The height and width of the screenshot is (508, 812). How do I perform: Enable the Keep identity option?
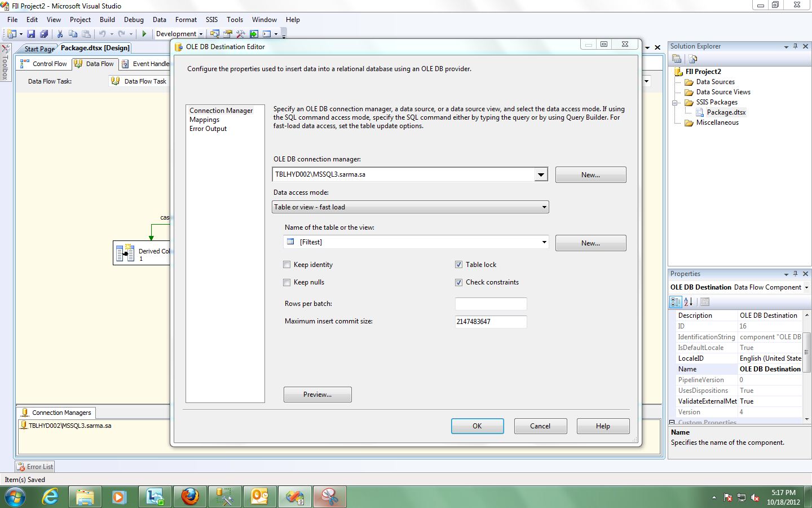pos(287,264)
